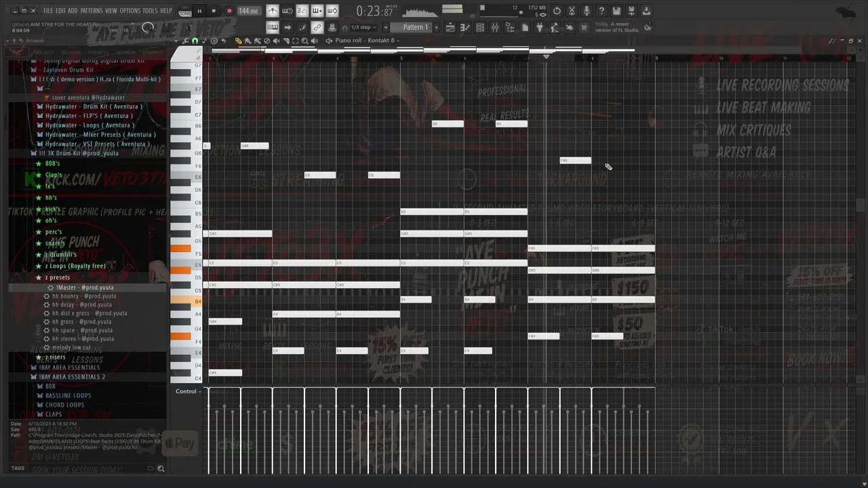This screenshot has width=868, height=488.
Task: Open the mixer view icon
Action: (494, 27)
